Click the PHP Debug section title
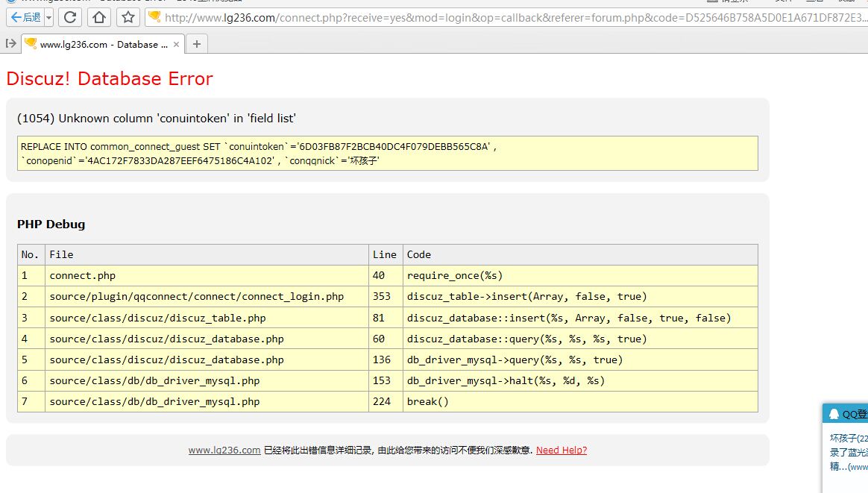 (51, 224)
